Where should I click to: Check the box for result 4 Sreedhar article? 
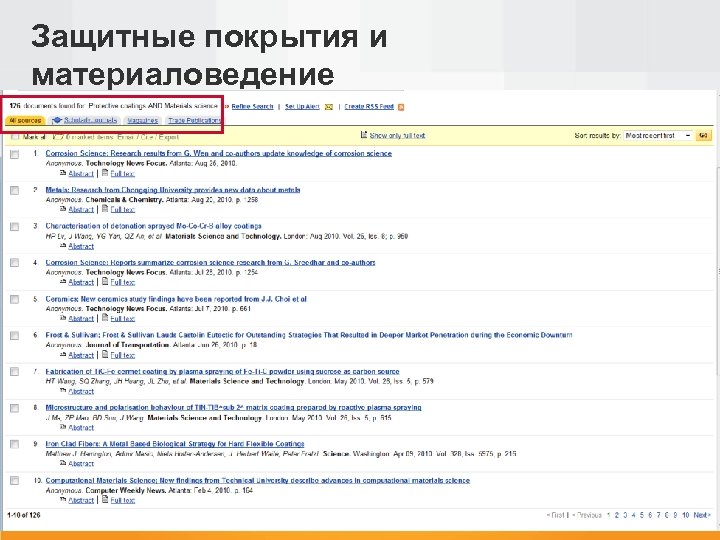15,263
